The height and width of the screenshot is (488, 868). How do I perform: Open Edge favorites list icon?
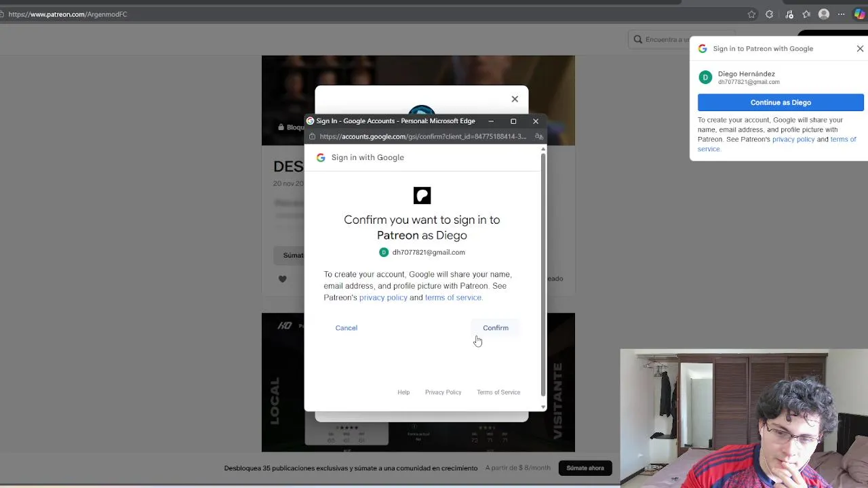(x=806, y=14)
